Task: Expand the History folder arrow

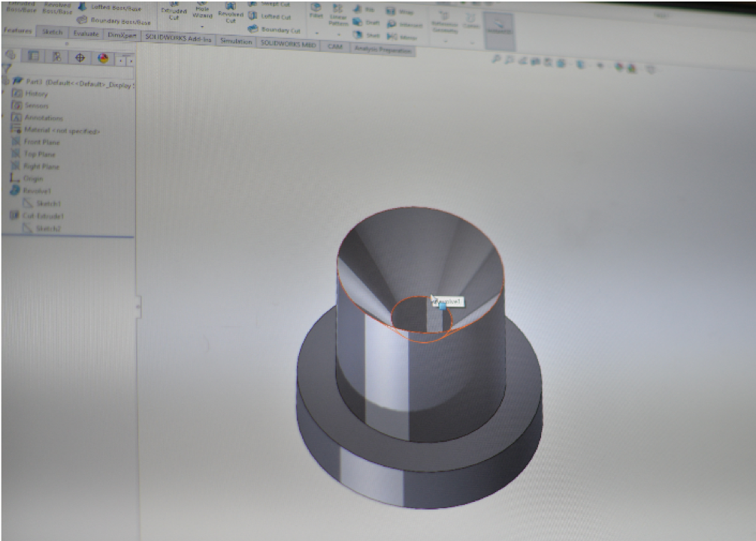Action: coord(4,92)
